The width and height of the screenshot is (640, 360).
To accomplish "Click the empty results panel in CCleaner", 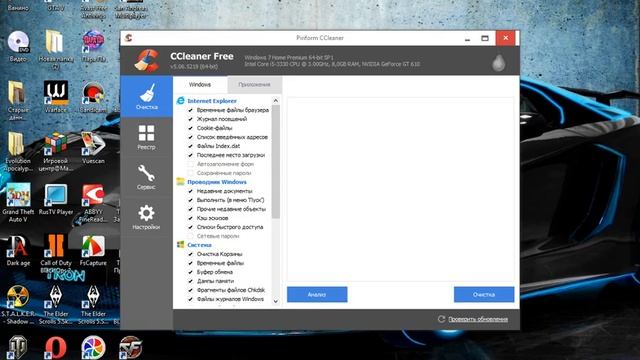I will [x=400, y=189].
